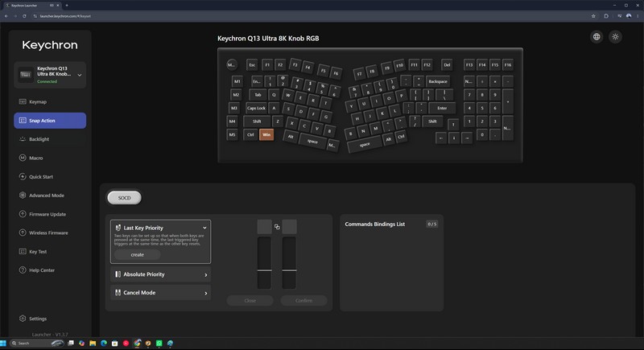Click the Commands Bindings List heading

click(x=374, y=224)
